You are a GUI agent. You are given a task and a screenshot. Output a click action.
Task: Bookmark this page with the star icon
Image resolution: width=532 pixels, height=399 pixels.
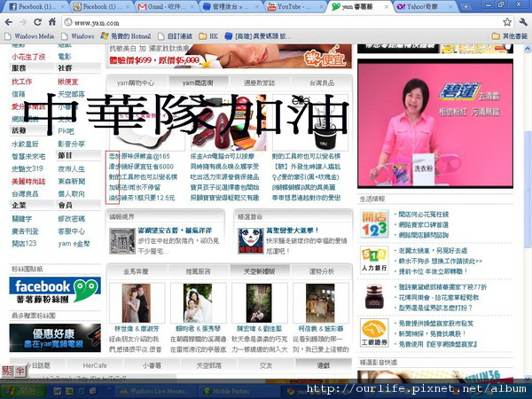507,22
